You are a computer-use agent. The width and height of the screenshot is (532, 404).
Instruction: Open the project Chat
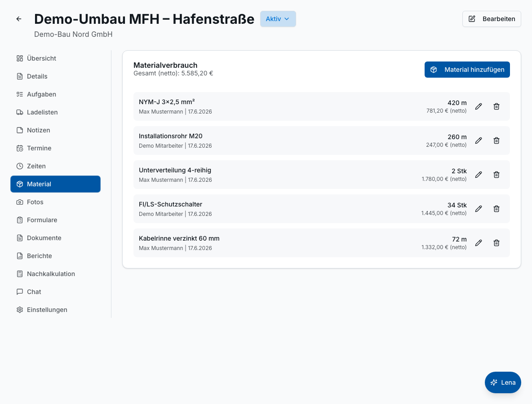click(55, 292)
